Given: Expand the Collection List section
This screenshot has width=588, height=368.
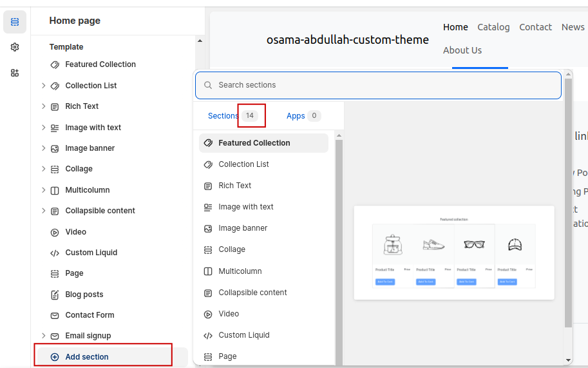Looking at the screenshot, I should click(43, 86).
